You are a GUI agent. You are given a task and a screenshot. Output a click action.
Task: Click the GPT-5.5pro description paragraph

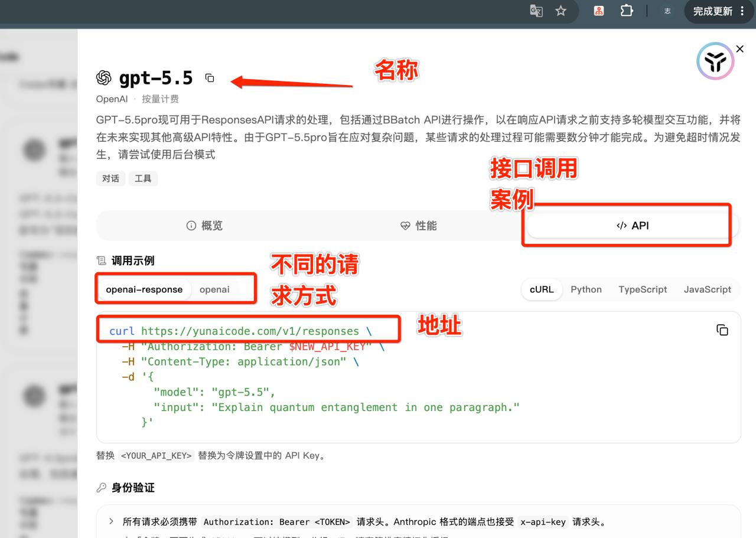pyautogui.click(x=418, y=138)
